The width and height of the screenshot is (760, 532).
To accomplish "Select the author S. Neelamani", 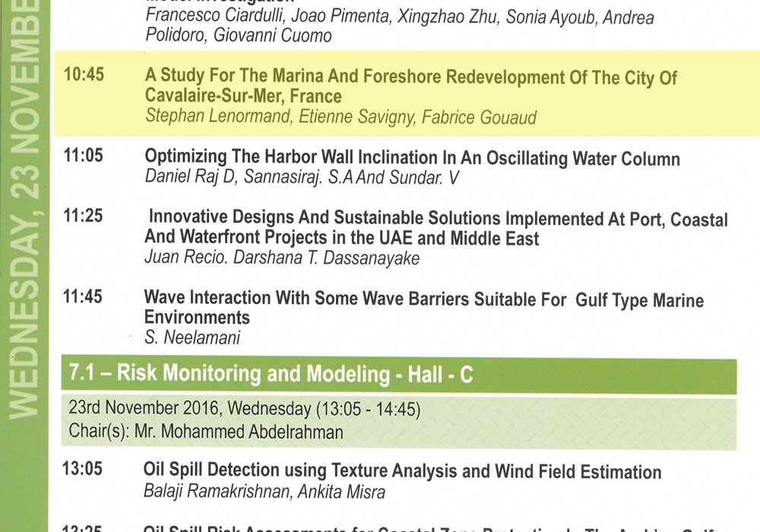I will 192,337.
